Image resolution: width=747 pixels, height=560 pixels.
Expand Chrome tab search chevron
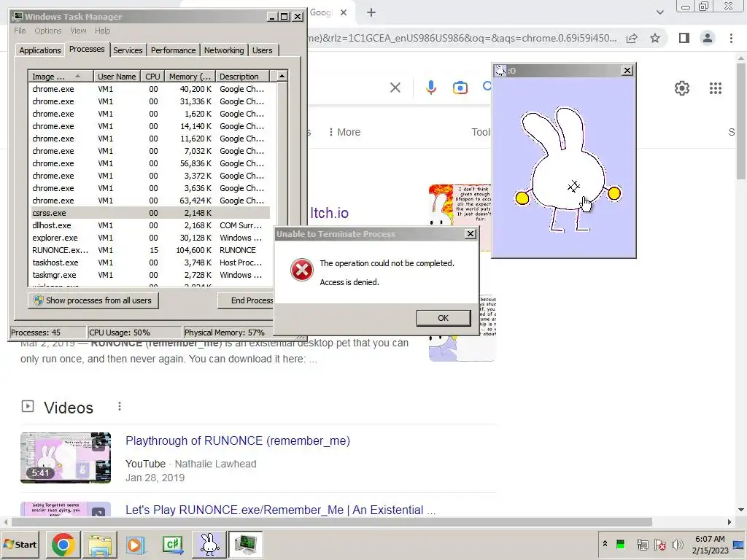click(659, 12)
